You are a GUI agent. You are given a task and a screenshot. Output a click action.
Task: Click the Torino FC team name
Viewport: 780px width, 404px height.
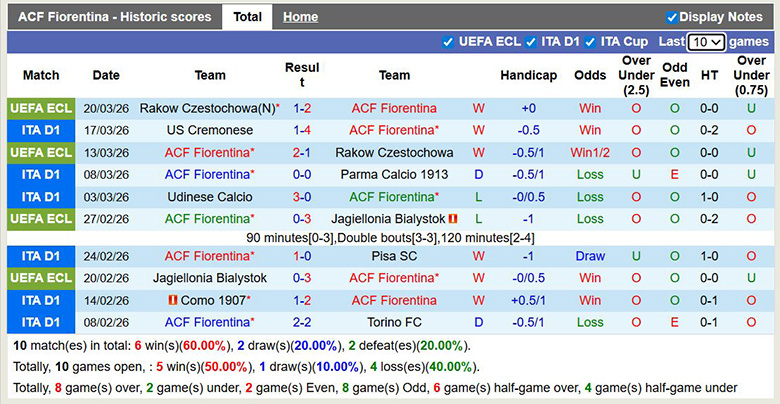click(394, 322)
